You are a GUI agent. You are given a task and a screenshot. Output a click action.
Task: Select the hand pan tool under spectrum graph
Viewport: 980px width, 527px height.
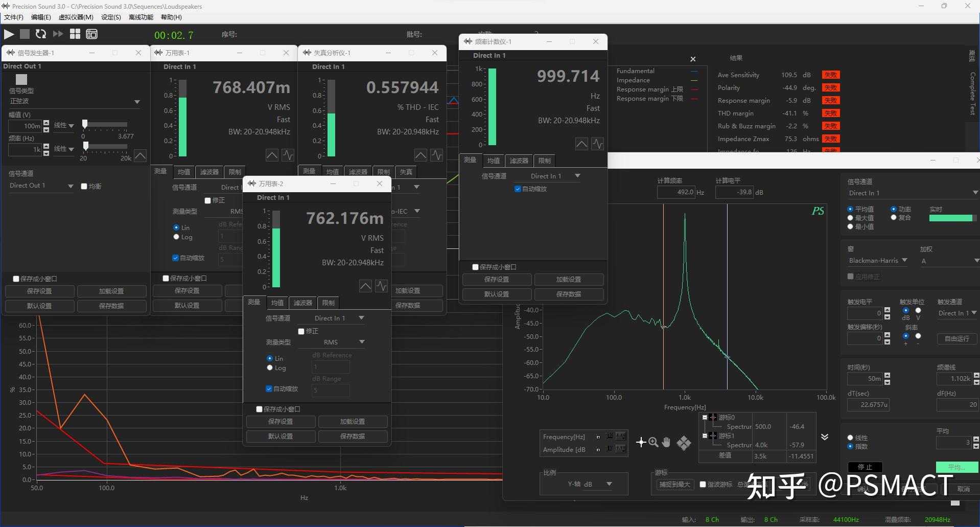tap(666, 443)
